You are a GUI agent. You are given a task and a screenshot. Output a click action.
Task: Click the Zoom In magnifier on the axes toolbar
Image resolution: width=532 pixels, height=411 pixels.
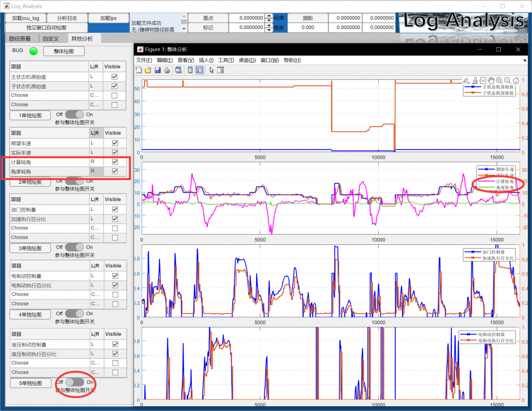click(x=499, y=80)
